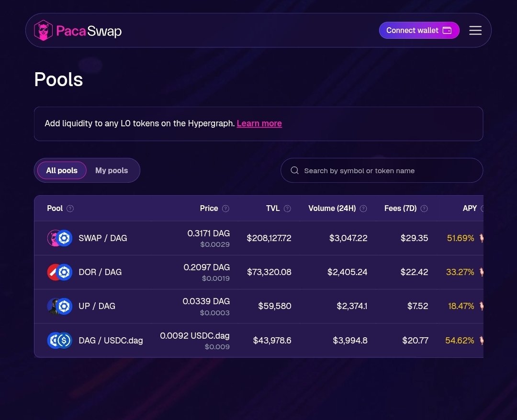
Task: Switch to the All pools tab
Action: (x=62, y=170)
